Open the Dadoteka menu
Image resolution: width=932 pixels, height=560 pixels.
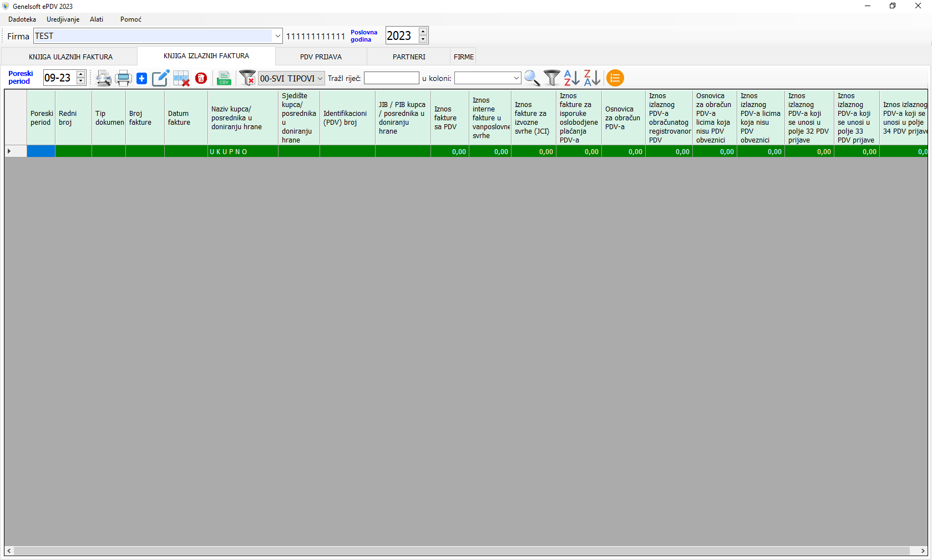point(22,19)
